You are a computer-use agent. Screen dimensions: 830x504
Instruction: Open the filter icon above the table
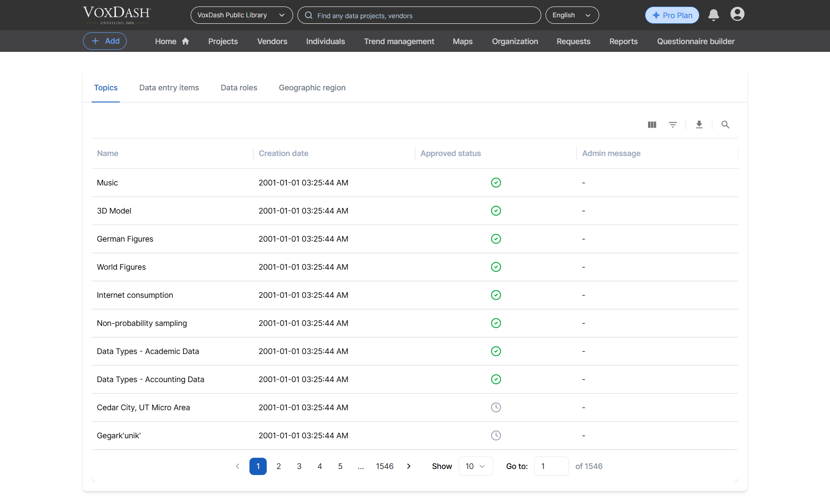[673, 125]
